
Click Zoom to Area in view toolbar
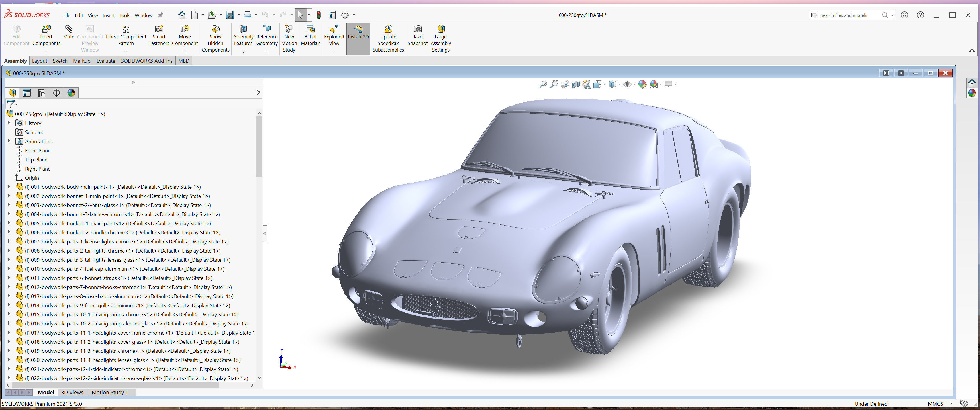(554, 84)
